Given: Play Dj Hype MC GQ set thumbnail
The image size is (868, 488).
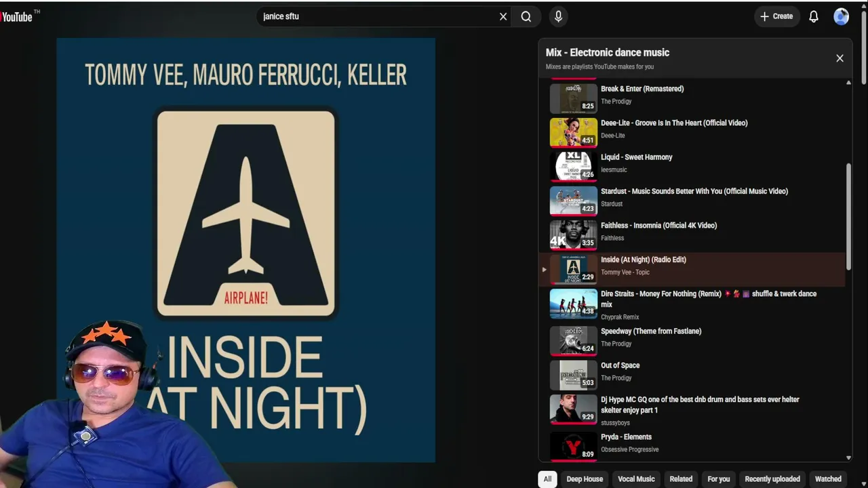Looking at the screenshot, I should click(574, 410).
